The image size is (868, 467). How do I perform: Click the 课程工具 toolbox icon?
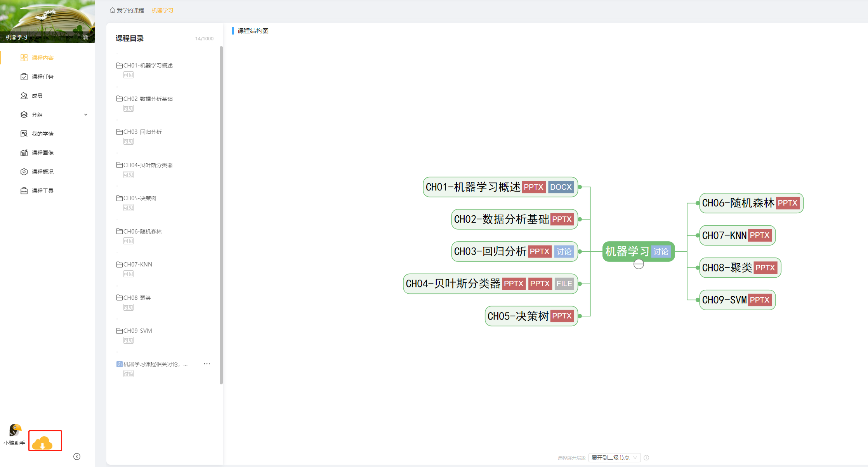pos(24,191)
